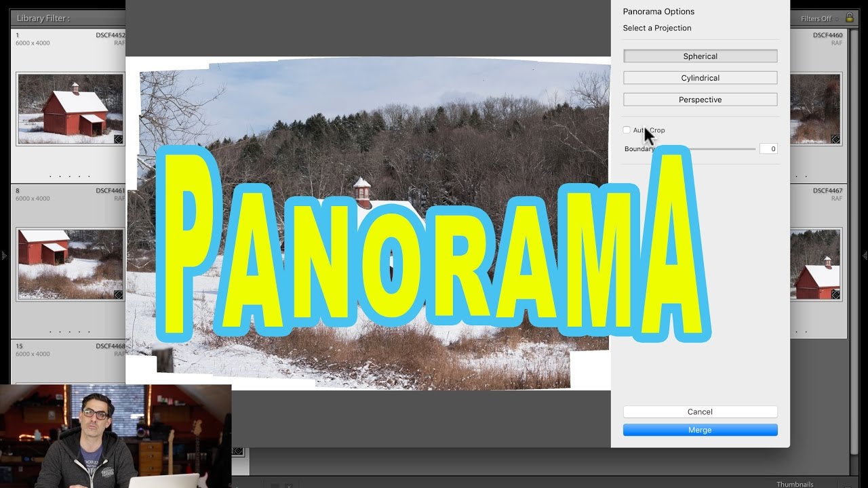Select the DSCF4467 barn thumbnail
868x488 pixels.
[x=815, y=264]
